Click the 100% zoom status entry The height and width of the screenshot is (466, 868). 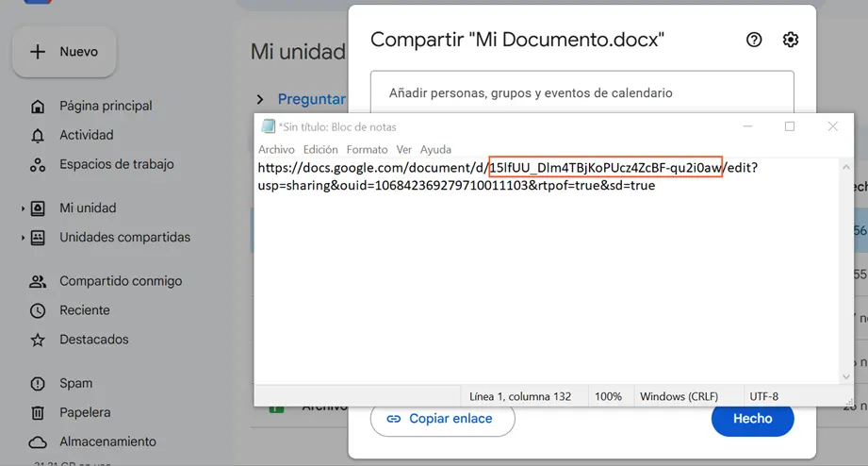[x=609, y=397]
